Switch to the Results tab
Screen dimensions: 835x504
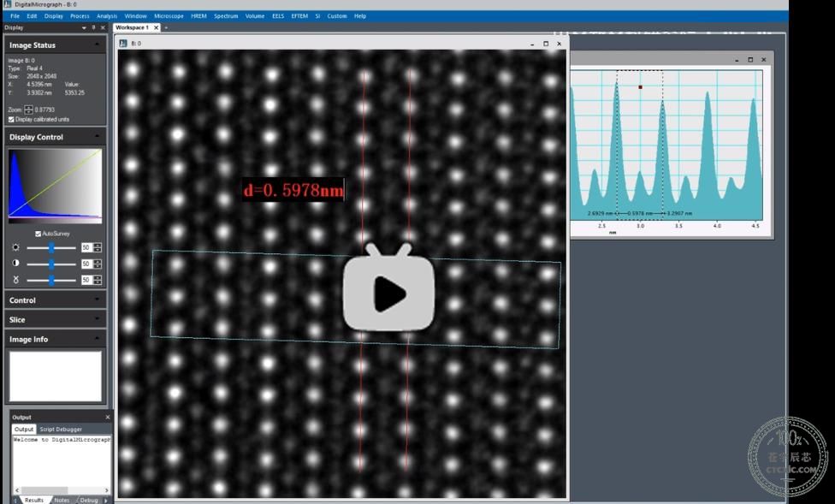[33, 500]
